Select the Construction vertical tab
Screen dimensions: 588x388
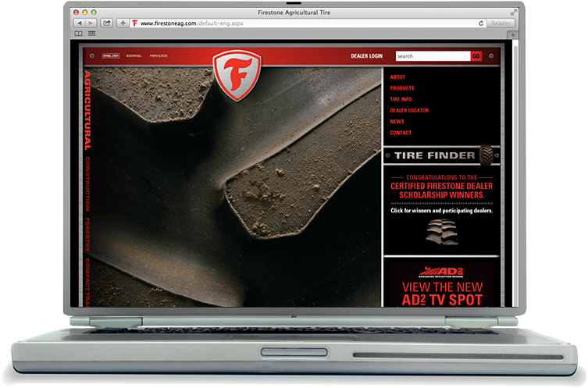tap(87, 184)
